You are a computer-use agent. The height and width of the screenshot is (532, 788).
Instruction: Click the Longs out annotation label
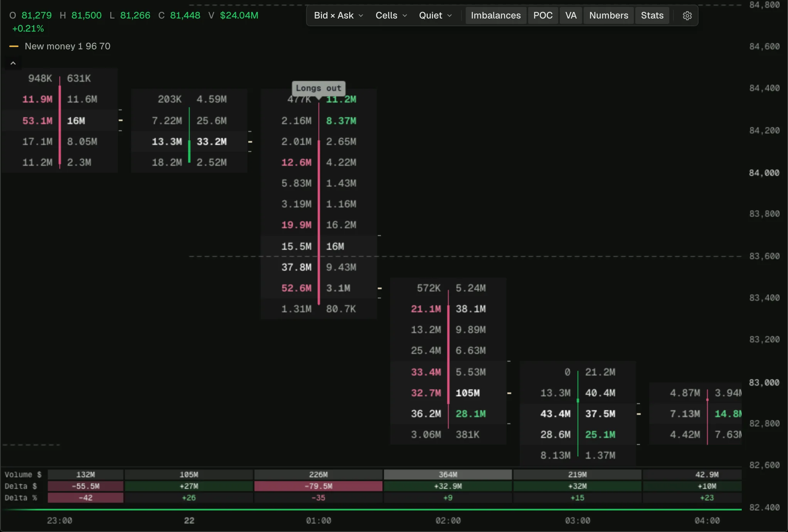point(318,88)
